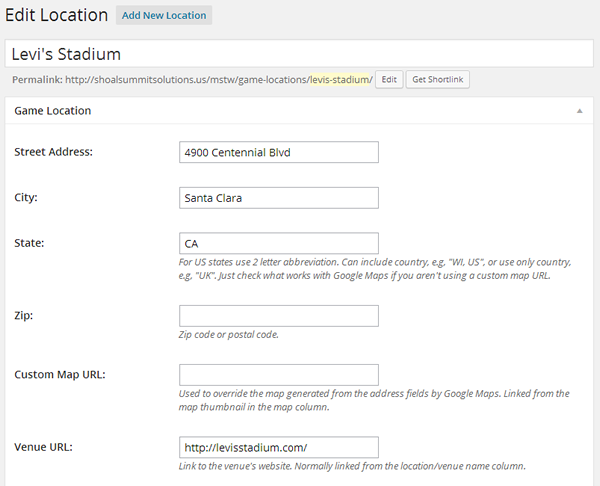The width and height of the screenshot is (600, 486).
Task: Click the Street Address label
Action: click(54, 152)
